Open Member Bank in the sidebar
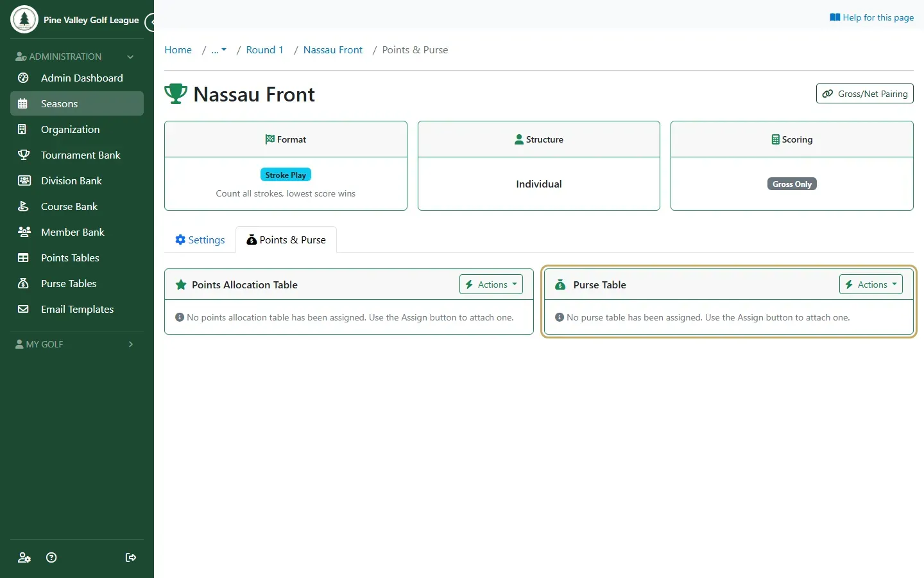This screenshot has height=578, width=924. coord(77,232)
